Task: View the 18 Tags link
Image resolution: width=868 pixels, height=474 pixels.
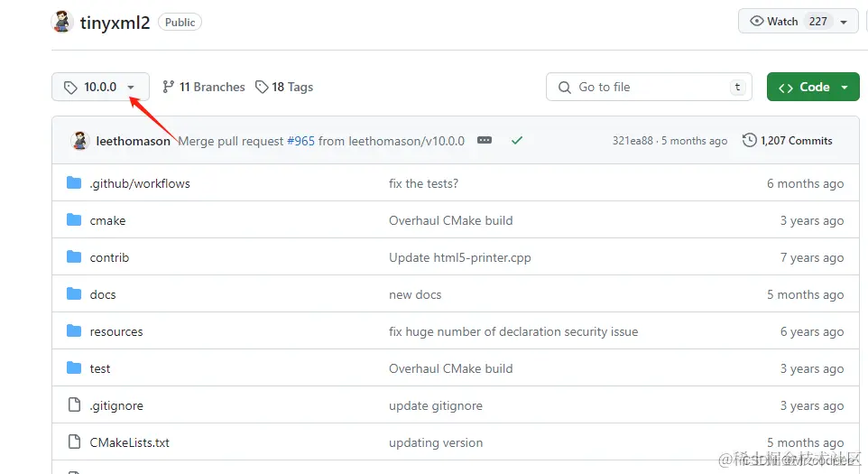Action: 284,87
